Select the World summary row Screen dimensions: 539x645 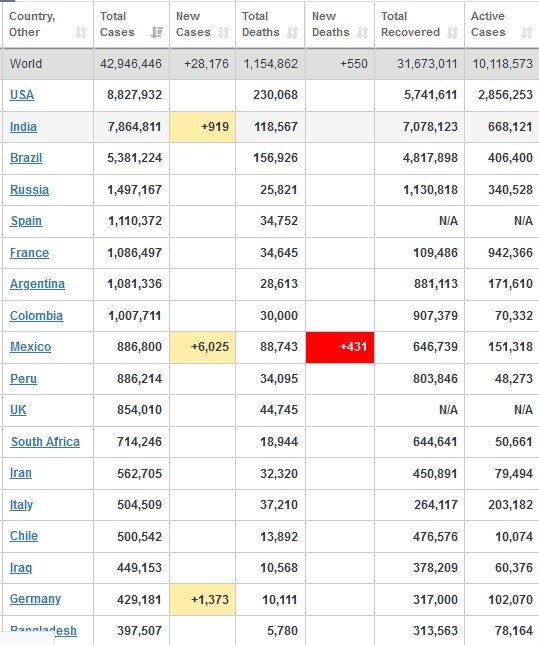tap(270, 64)
